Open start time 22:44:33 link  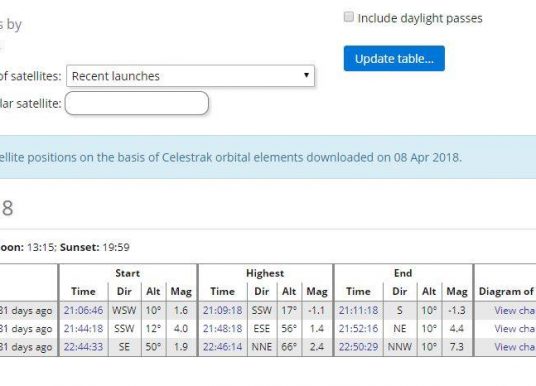point(83,347)
